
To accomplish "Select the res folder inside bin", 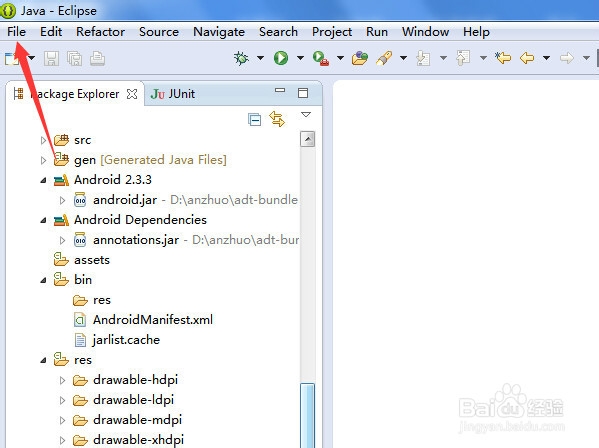I will (92, 300).
